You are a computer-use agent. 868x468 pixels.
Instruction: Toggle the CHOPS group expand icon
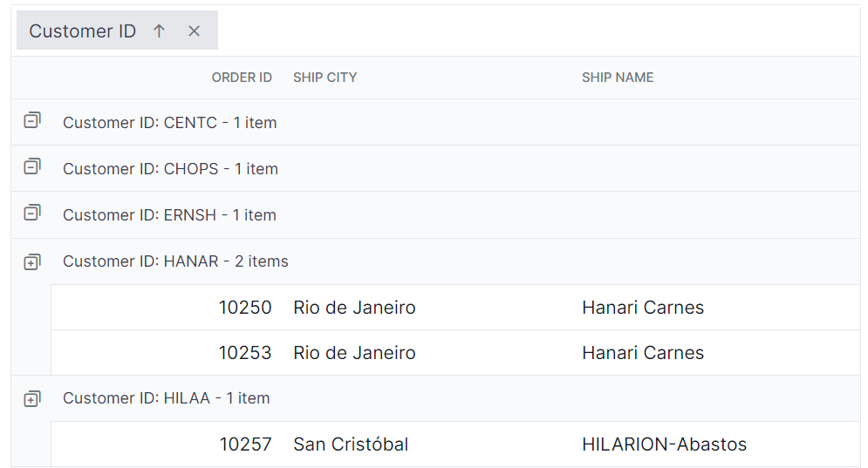[32, 167]
